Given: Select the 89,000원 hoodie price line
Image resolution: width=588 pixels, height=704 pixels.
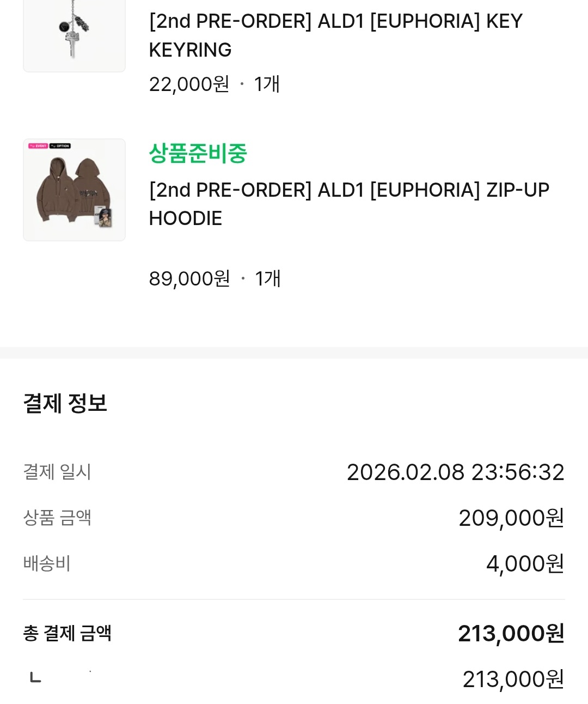Looking at the screenshot, I should click(215, 279).
